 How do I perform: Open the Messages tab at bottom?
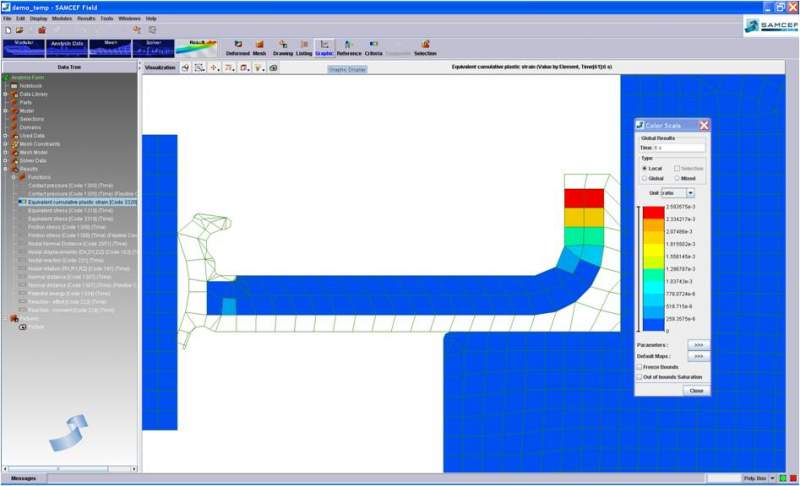[x=23, y=478]
